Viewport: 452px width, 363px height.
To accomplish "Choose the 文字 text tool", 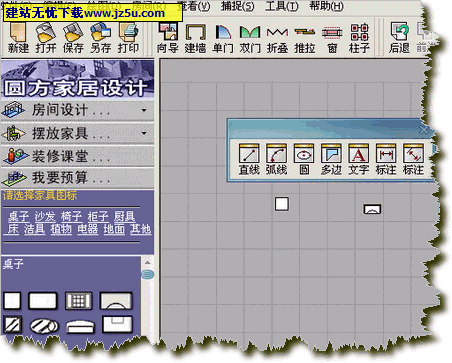I will [x=358, y=159].
